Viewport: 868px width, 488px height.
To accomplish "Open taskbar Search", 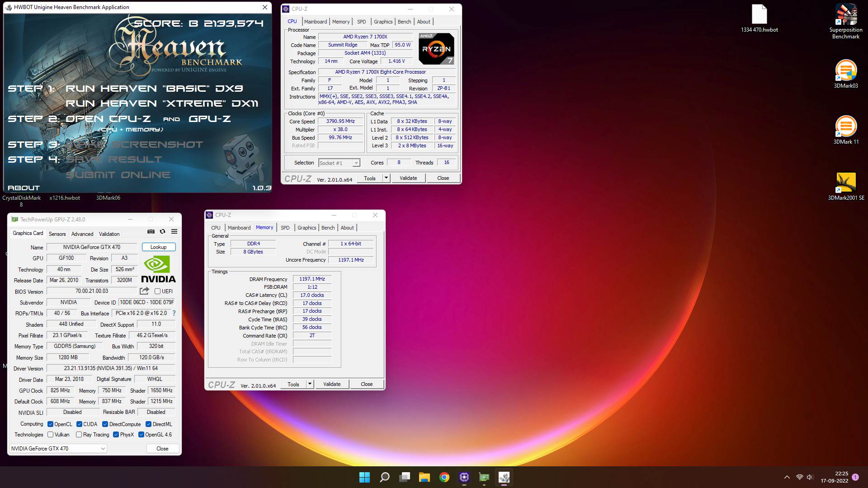I will (385, 477).
